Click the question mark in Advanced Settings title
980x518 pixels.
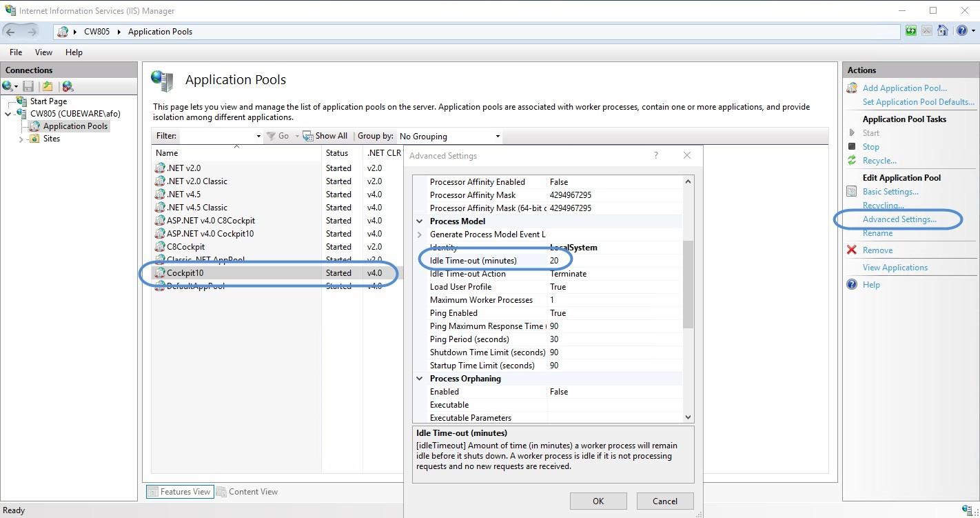[655, 155]
